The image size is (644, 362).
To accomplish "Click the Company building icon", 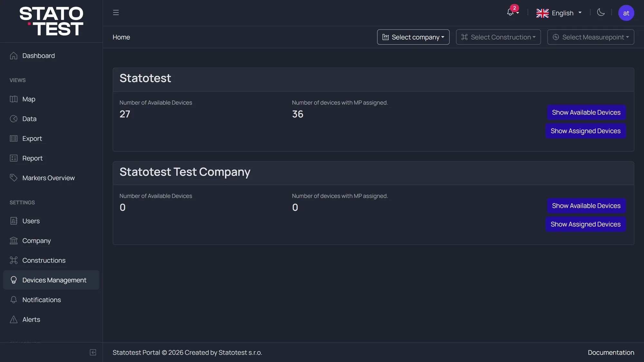I will coord(14,240).
